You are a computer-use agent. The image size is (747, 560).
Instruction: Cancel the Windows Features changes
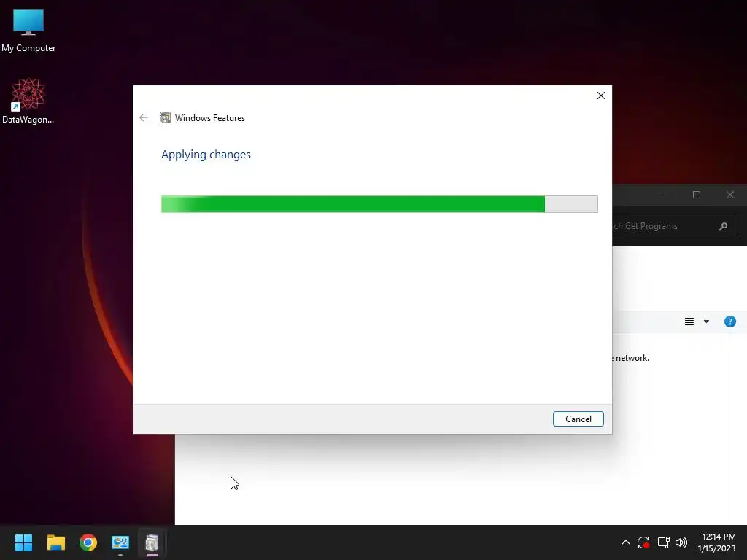tap(578, 419)
